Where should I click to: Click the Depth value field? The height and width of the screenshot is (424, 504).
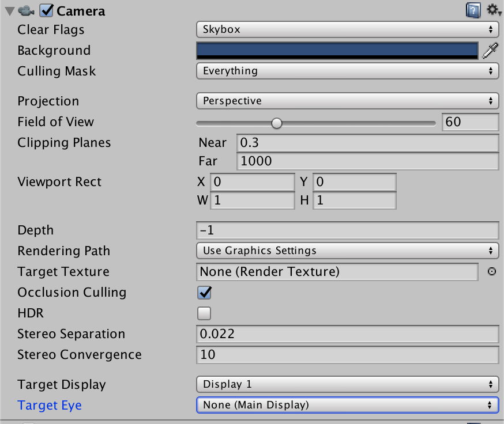point(348,230)
